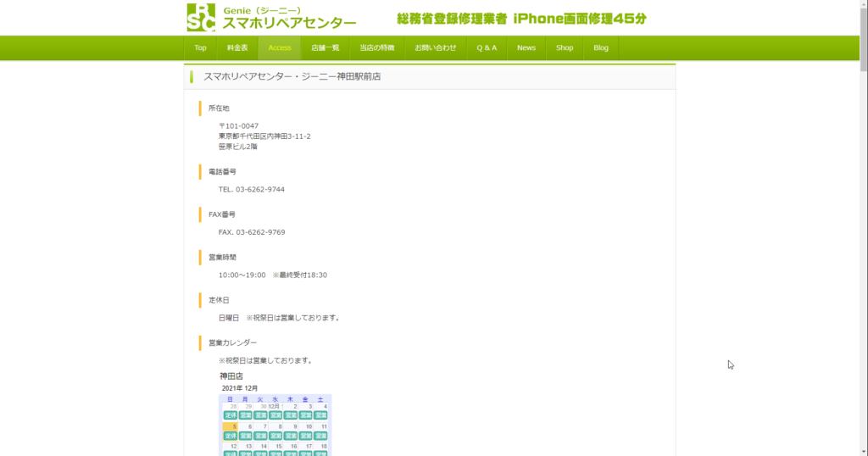Go to 店舗一覧 store list
This screenshot has width=868, height=456.
pos(325,47)
